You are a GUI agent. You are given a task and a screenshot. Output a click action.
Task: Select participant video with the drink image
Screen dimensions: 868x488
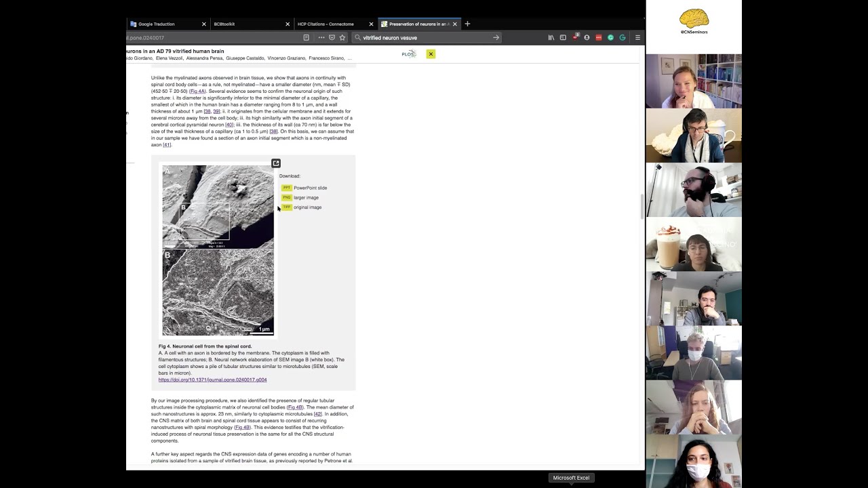(x=694, y=244)
